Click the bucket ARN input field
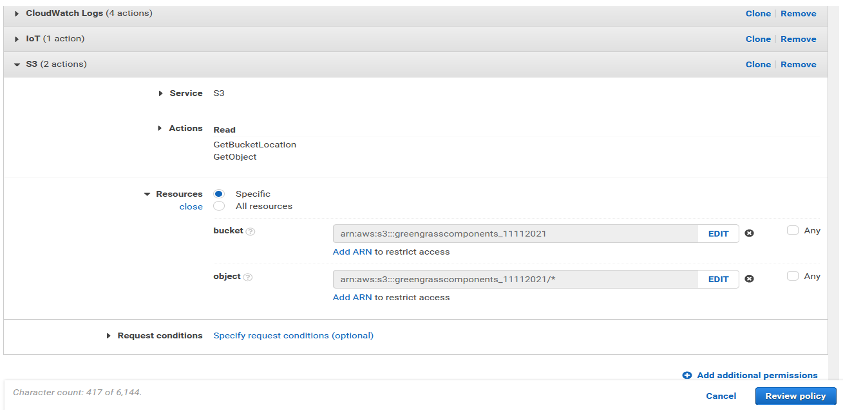843x410 pixels. pos(516,234)
